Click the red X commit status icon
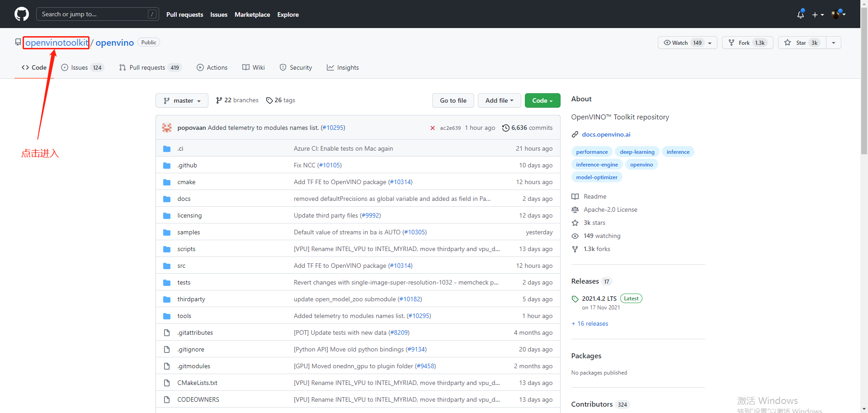Image resolution: width=868 pixels, height=413 pixels. pyautogui.click(x=433, y=128)
